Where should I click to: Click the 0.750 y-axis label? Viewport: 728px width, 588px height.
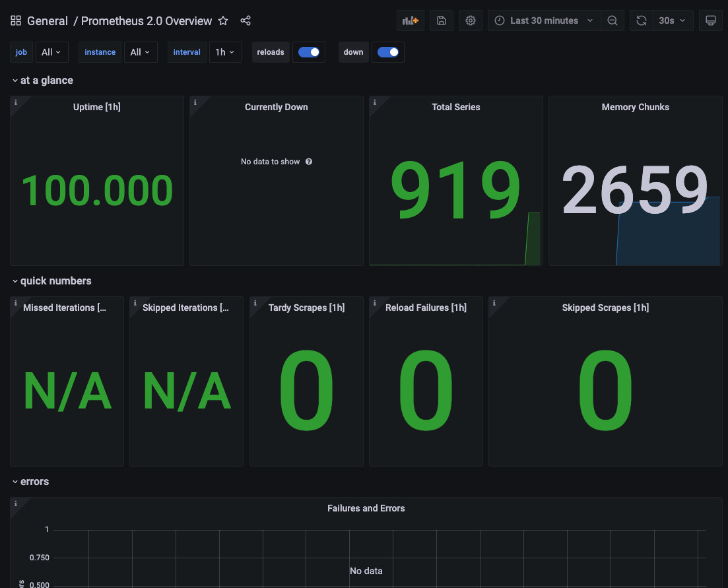click(40, 558)
